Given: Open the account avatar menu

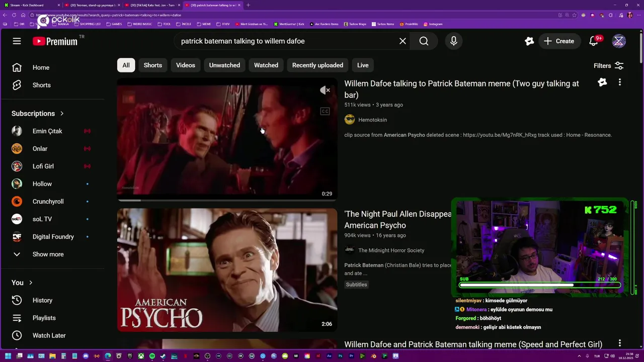Looking at the screenshot, I should (x=619, y=41).
